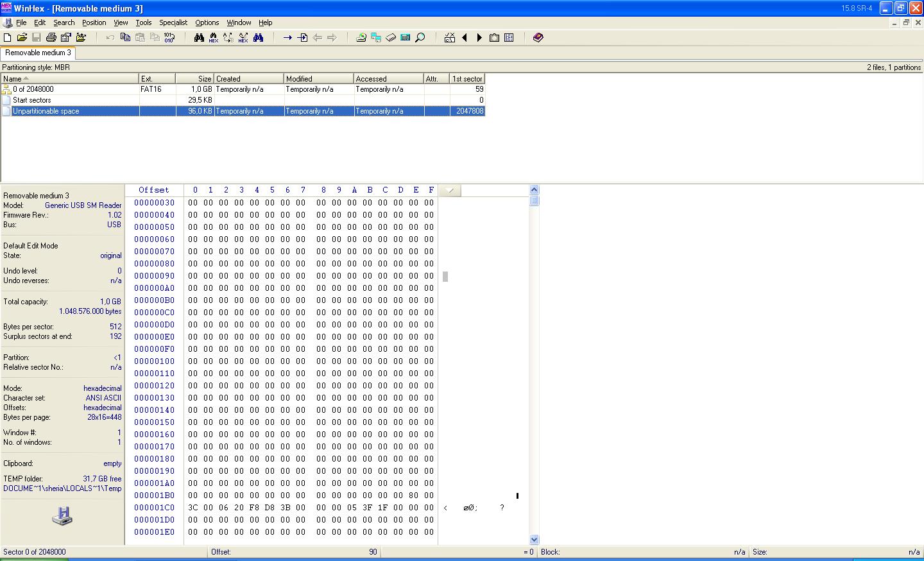Select the 'Unpartitionable space' row
This screenshot has height=561, width=924.
coord(243,112)
